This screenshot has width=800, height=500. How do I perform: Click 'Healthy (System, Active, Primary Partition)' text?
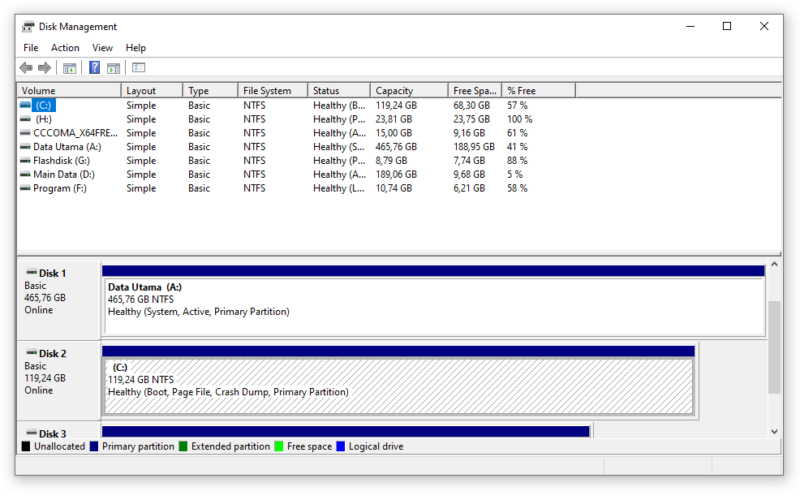198,311
